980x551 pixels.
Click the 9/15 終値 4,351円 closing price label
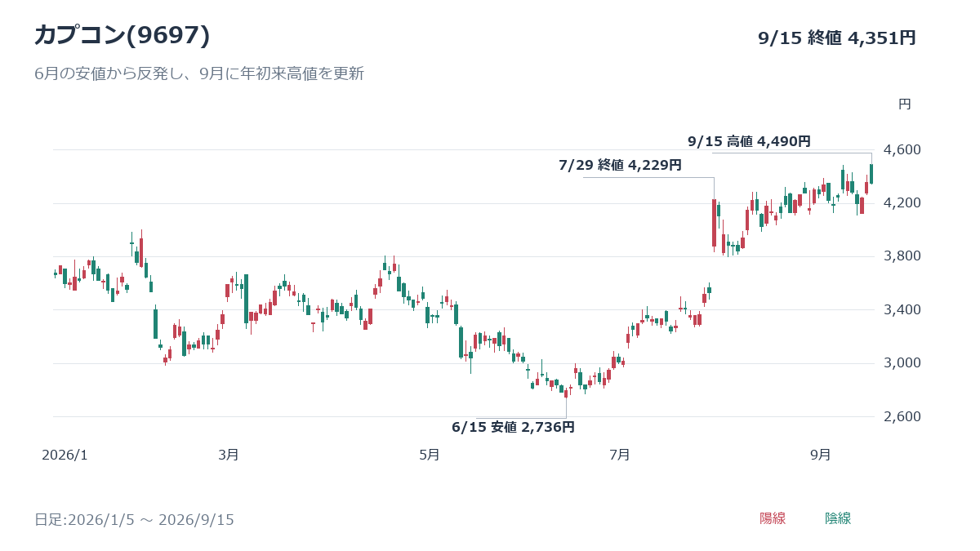pos(837,38)
